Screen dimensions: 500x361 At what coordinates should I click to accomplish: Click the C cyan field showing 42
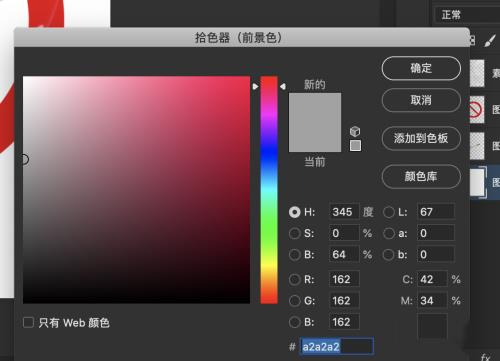432,279
